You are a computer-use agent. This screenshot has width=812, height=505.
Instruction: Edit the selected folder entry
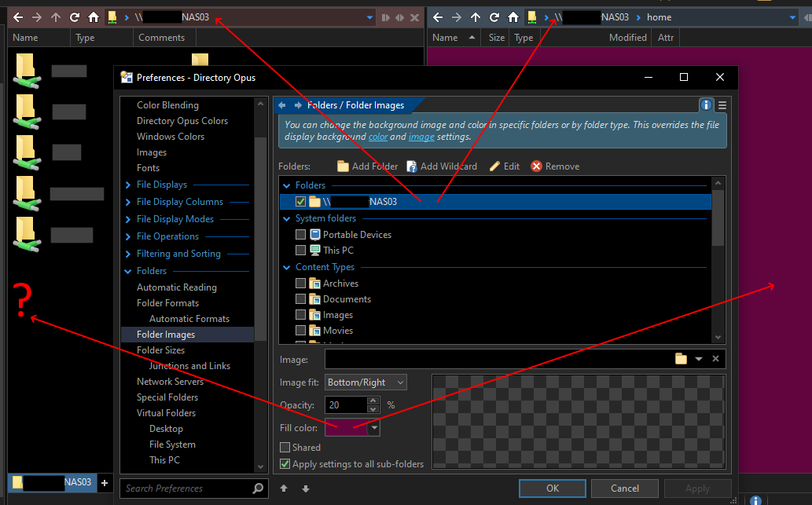[505, 166]
